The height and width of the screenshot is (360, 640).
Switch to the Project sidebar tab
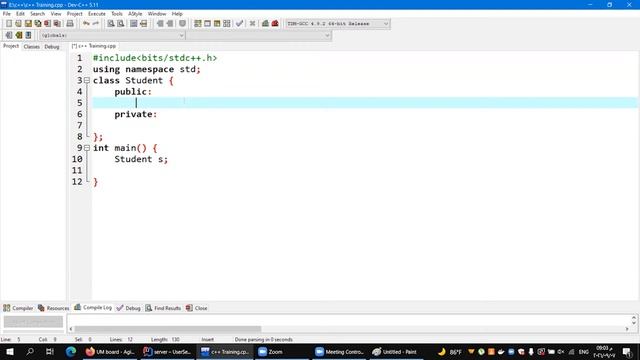pyautogui.click(x=11, y=46)
